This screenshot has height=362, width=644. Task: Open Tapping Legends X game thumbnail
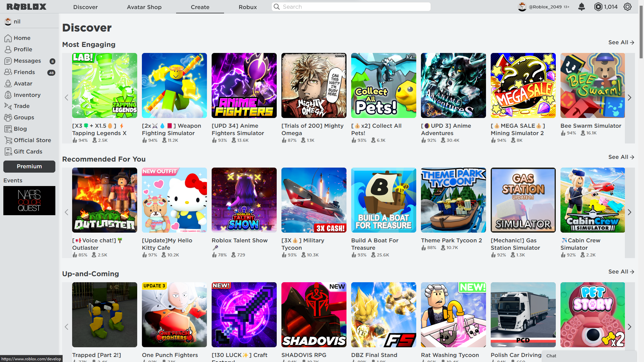pos(105,85)
